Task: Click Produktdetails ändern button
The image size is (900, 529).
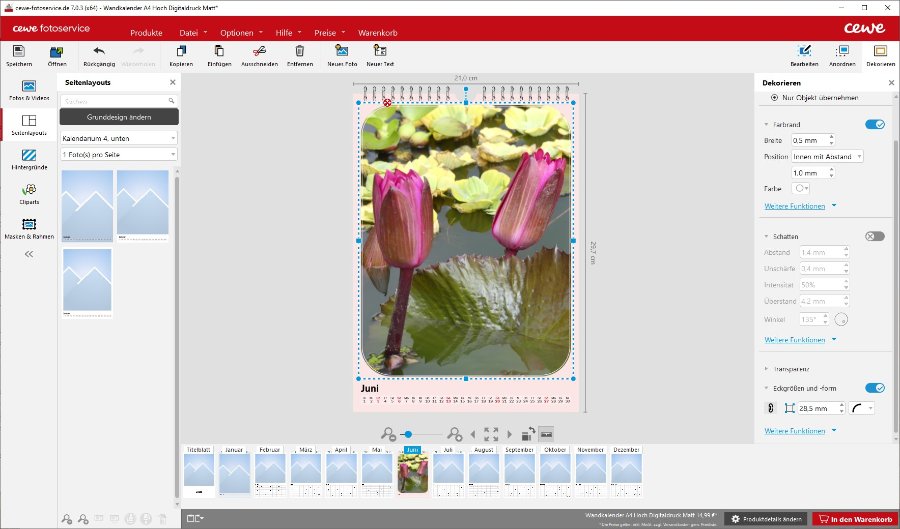Action: tap(766, 519)
